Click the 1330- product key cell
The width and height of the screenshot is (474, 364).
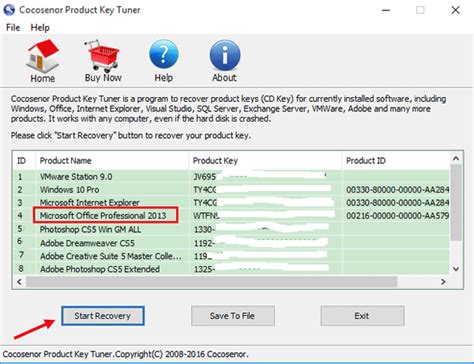point(265,229)
